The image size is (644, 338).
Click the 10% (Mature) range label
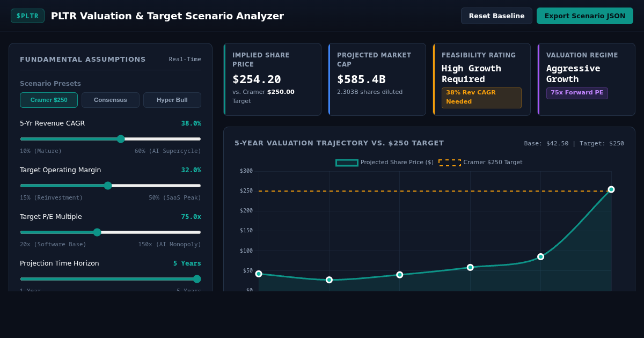(x=41, y=151)
